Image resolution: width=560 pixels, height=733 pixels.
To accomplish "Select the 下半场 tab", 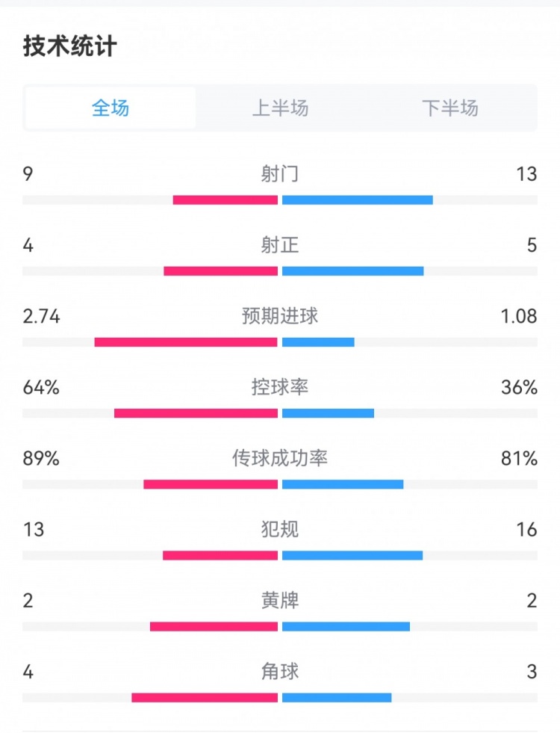I will point(449,108).
